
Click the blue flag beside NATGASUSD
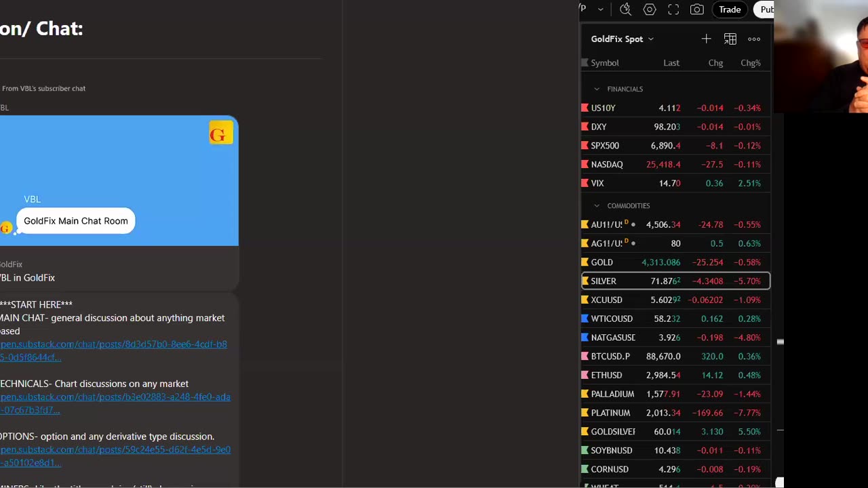coord(585,338)
